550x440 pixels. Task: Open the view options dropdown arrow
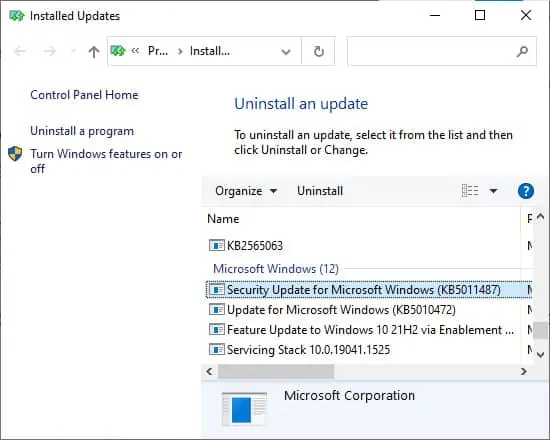(493, 191)
